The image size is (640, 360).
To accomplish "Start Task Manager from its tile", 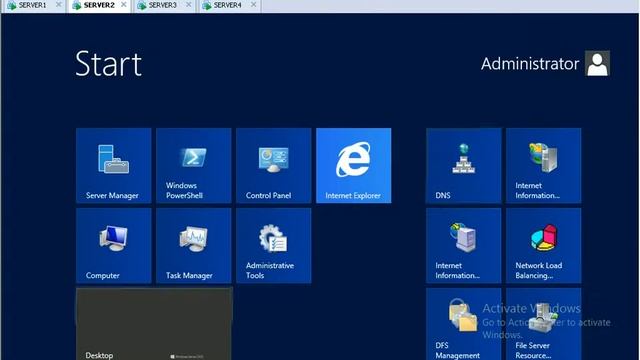I will pyautogui.click(x=193, y=245).
